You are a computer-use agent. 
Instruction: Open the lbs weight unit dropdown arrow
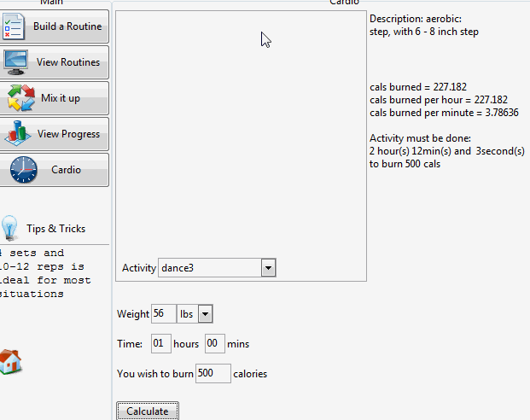(x=205, y=314)
